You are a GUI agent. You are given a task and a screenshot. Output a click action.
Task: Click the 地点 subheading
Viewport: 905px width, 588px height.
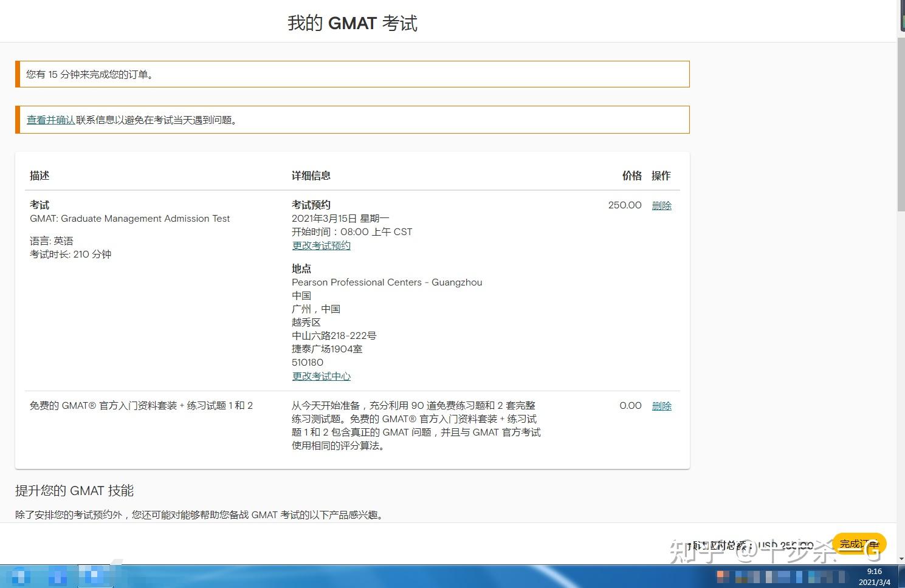301,268
